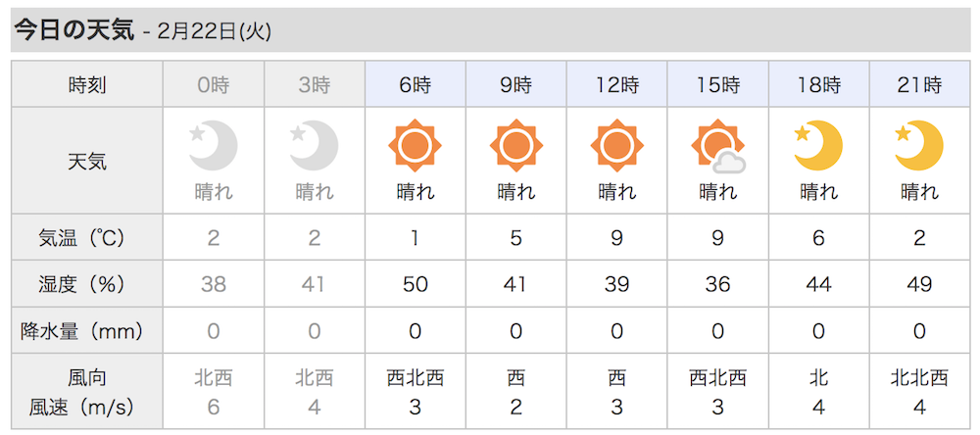Click the gray moon icon at 0時
980x435 pixels.
tap(214, 146)
